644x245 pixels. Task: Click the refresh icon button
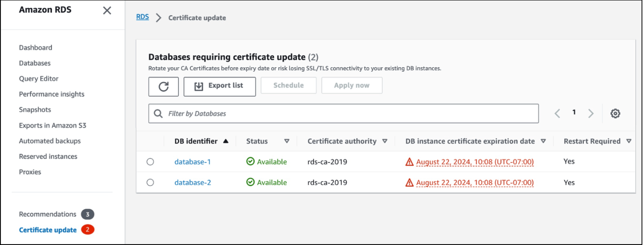163,86
